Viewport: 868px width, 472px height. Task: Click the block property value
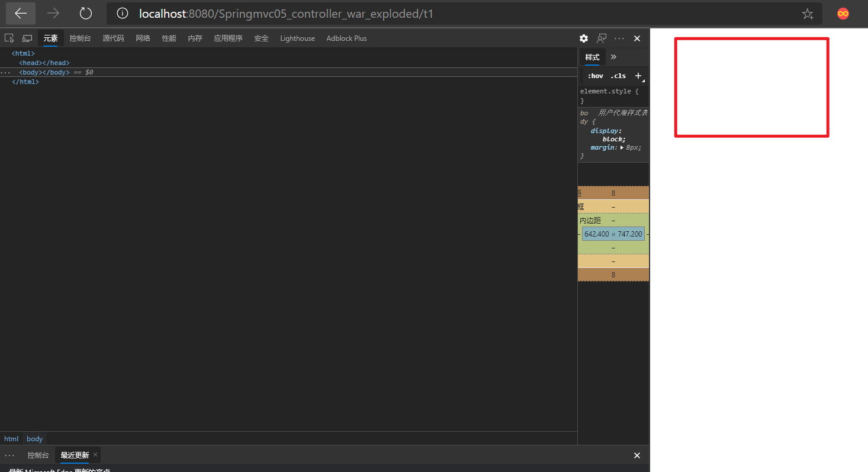point(612,139)
